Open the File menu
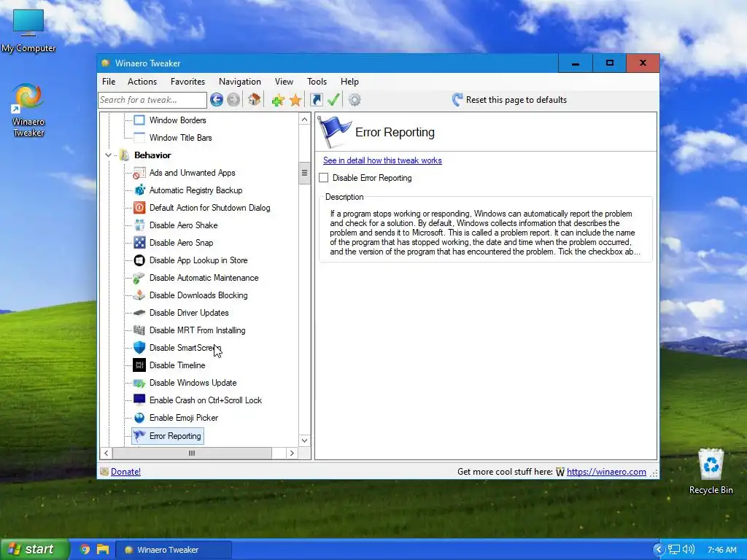Viewport: 747px width, 560px height. pyautogui.click(x=109, y=82)
